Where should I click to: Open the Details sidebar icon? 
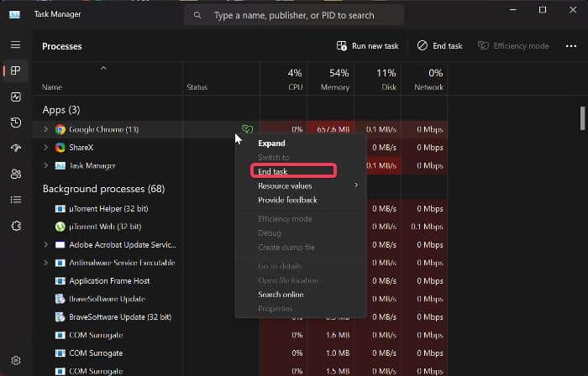(15, 200)
